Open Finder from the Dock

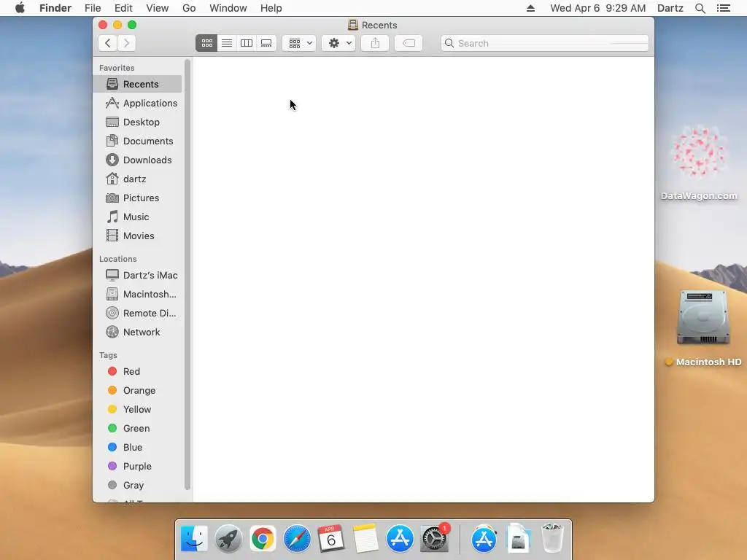(194, 539)
